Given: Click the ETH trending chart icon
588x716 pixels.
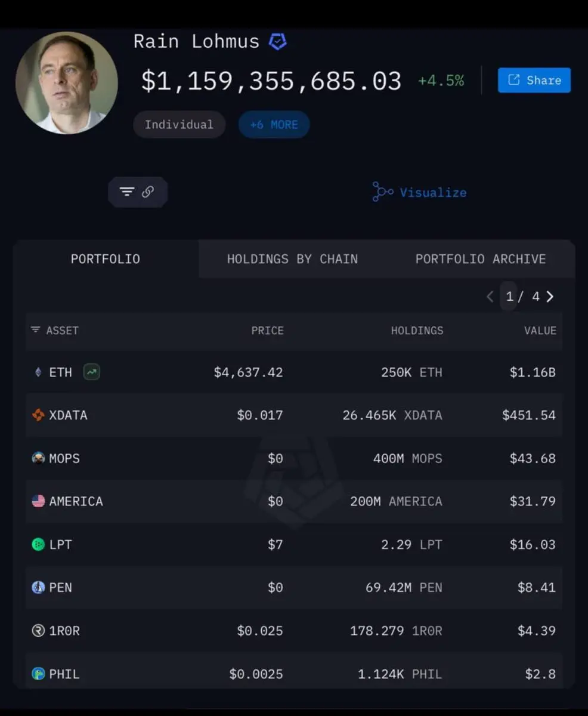Looking at the screenshot, I should coord(92,372).
